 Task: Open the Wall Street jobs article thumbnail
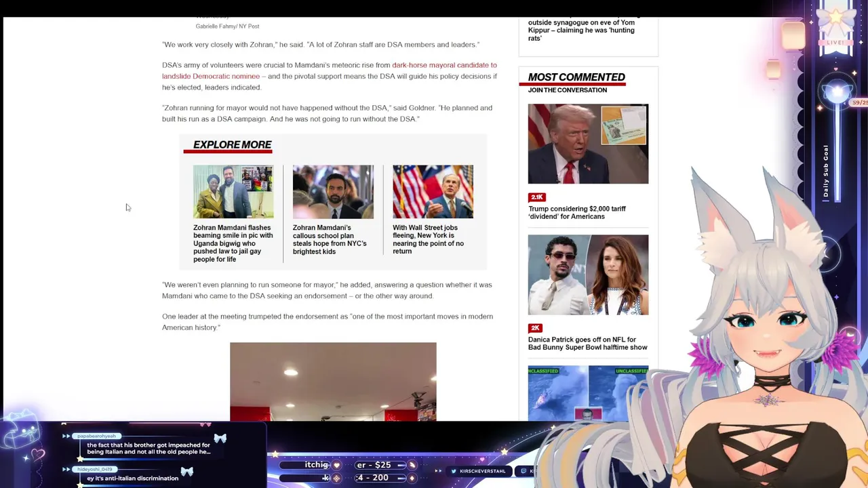click(x=433, y=192)
